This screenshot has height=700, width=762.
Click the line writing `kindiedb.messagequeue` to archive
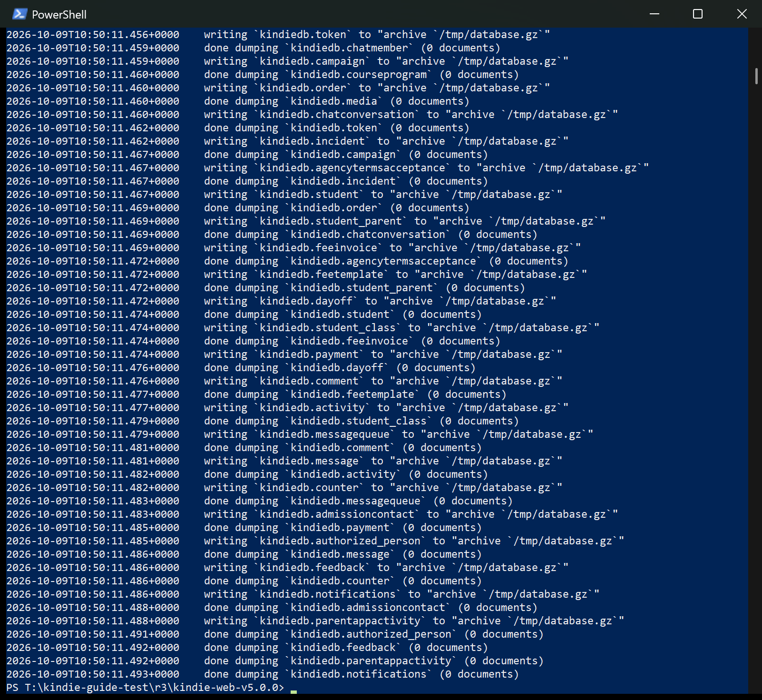coord(300,434)
